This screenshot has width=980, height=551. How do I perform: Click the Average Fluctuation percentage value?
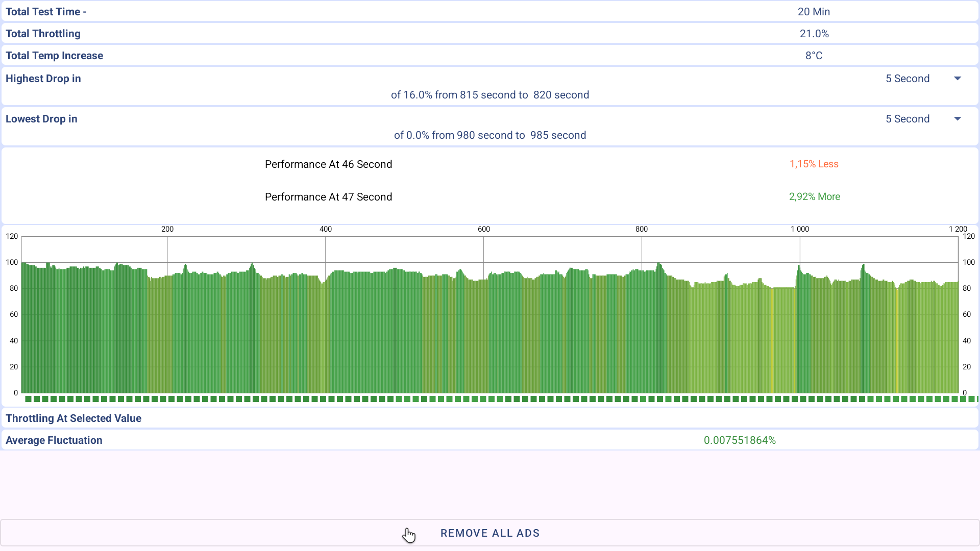739,440
